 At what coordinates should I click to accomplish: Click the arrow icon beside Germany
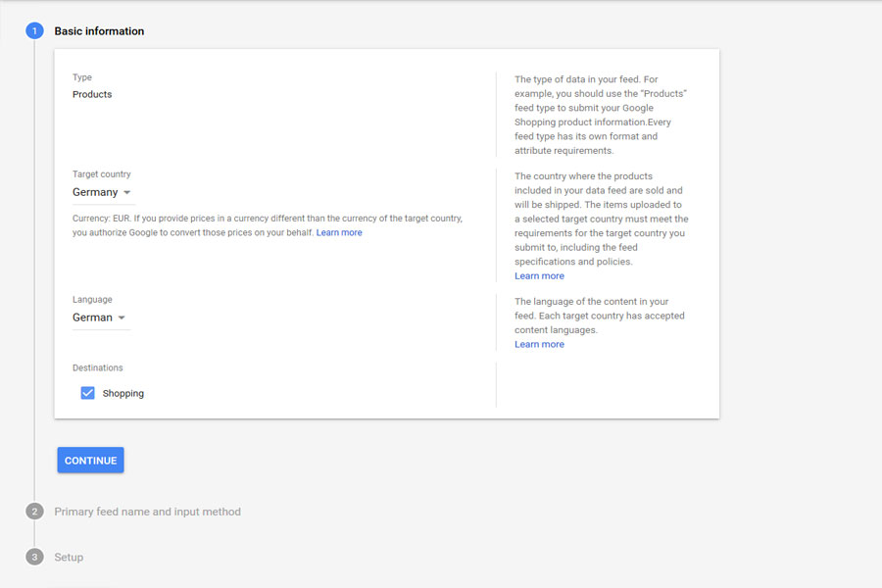[x=126, y=193]
